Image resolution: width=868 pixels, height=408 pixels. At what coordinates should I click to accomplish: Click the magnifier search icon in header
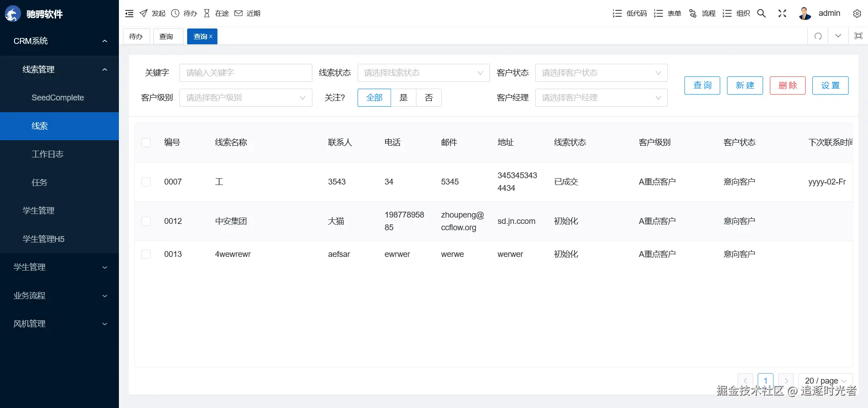point(761,14)
